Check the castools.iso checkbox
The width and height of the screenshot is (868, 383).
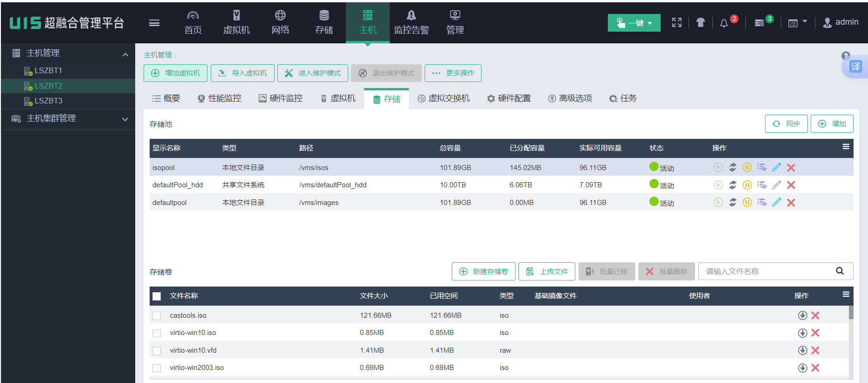click(157, 316)
